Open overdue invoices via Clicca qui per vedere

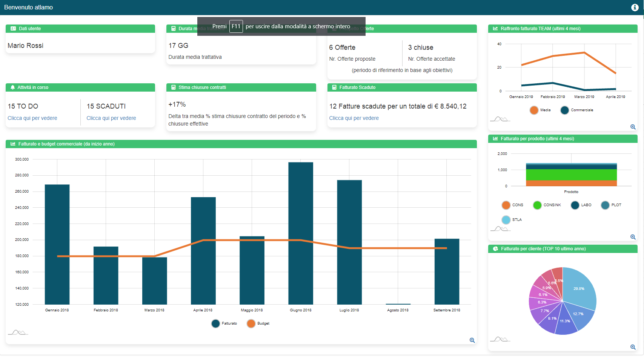pos(354,118)
